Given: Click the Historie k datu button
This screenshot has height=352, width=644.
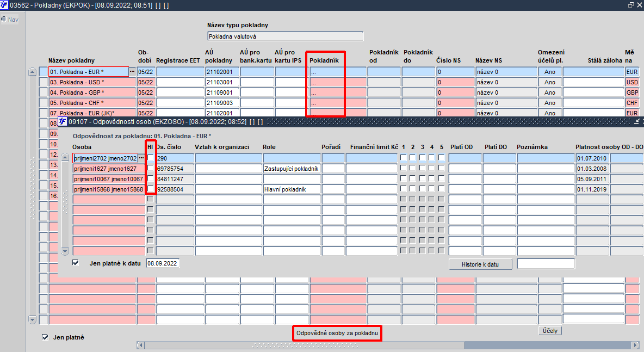Looking at the screenshot, I should coord(480,264).
